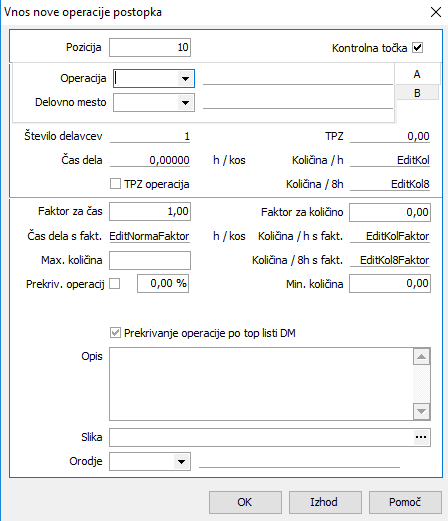Click the Faktor za čas field
This screenshot has height=521, width=448.
(150, 211)
